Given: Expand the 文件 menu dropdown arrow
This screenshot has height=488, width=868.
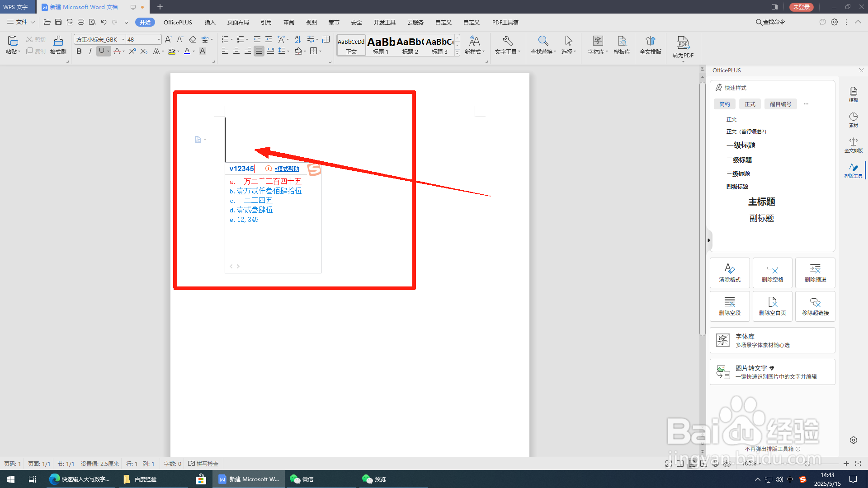Looking at the screenshot, I should (33, 22).
